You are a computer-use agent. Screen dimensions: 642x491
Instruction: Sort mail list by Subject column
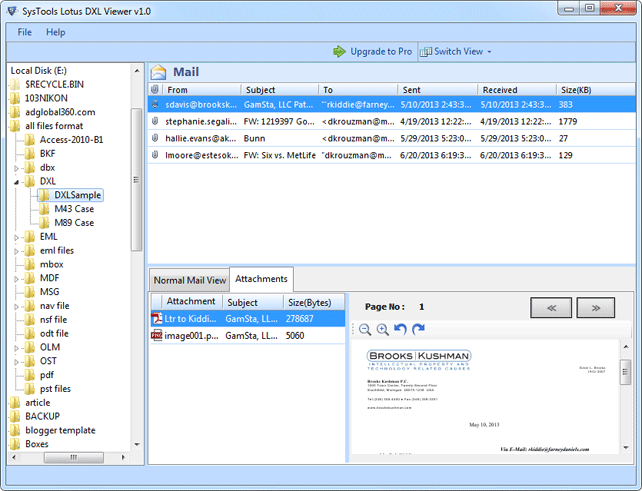(280, 90)
